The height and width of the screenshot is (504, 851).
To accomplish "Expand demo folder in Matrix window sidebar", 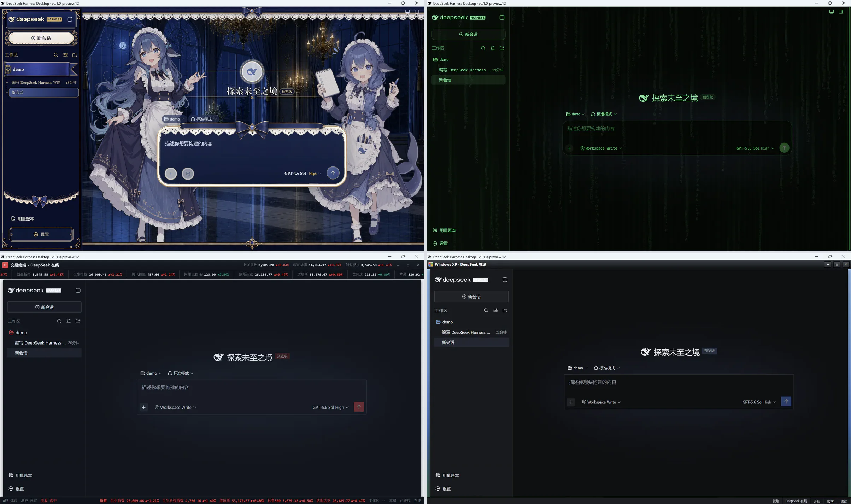I will point(468,60).
